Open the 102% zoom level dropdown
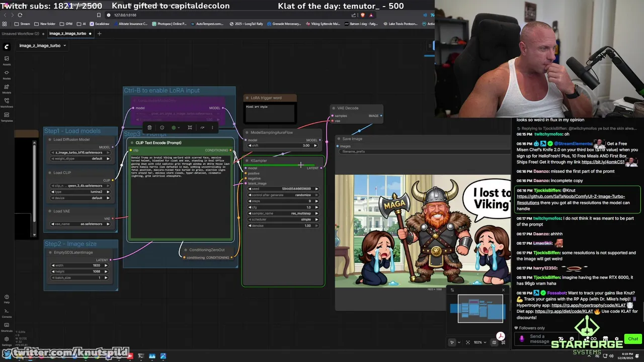The width and height of the screenshot is (644, 362). (480, 342)
